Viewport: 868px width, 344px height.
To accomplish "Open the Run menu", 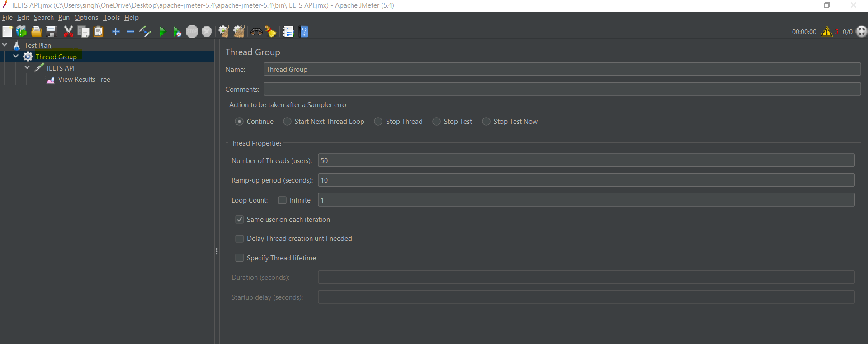I will (x=64, y=18).
